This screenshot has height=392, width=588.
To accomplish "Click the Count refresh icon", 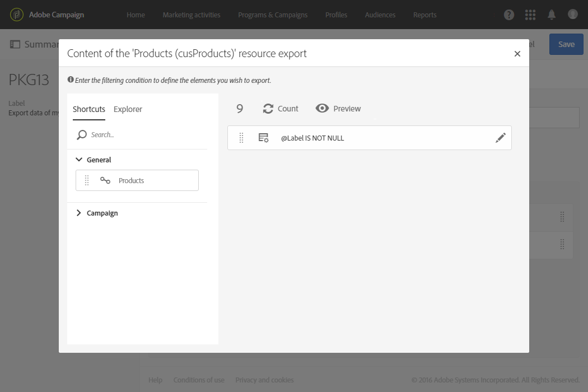I will click(268, 109).
